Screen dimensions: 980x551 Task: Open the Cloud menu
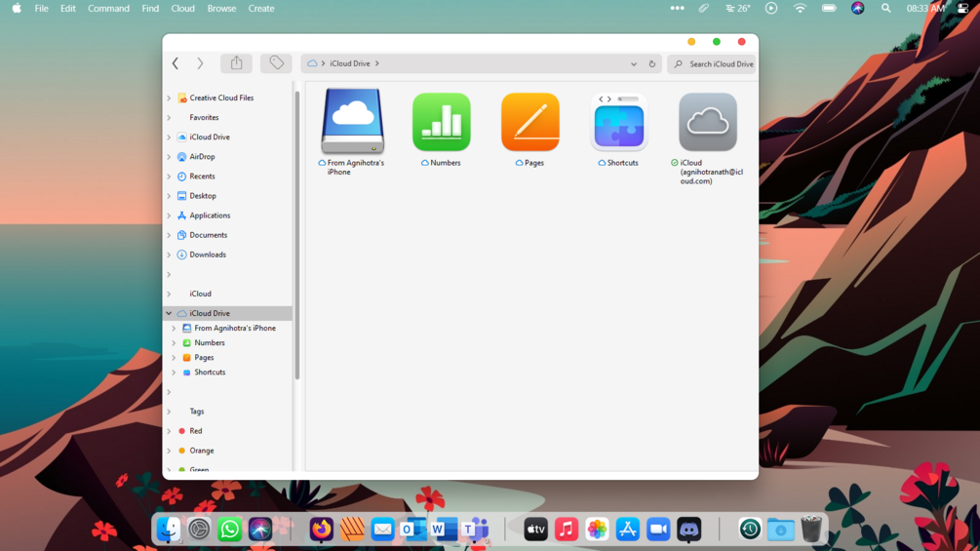tap(182, 9)
